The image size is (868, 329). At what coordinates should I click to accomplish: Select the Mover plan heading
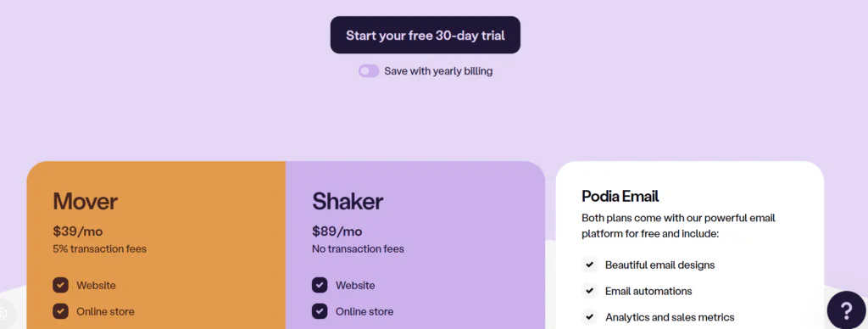(86, 201)
